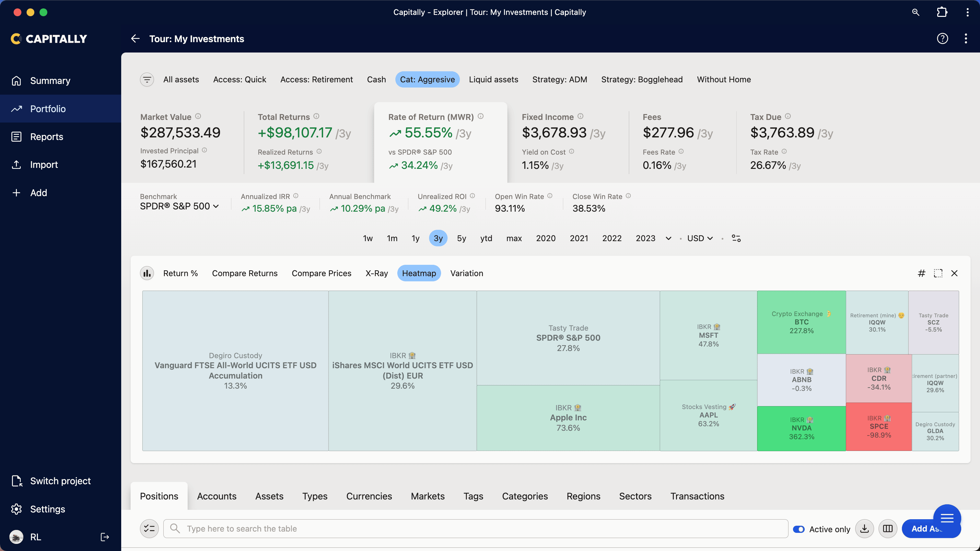
Task: Open the USD currency dropdown
Action: [700, 238]
